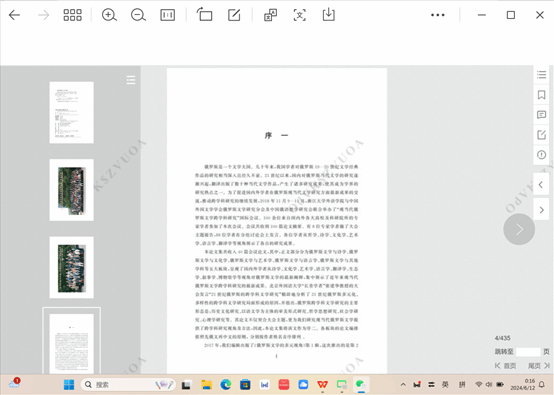This screenshot has width=554, height=395.
Task: Click the large round next-page button
Action: click(519, 229)
